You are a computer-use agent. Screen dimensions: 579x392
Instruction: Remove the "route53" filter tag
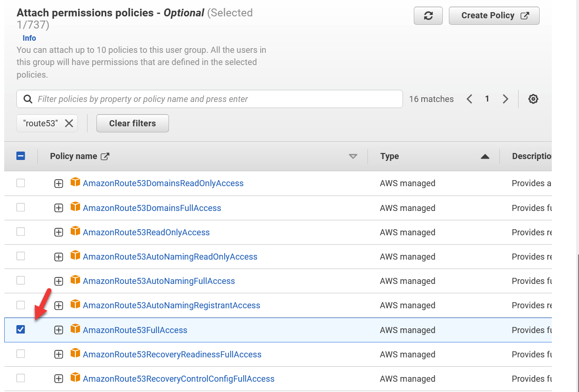[x=69, y=123]
